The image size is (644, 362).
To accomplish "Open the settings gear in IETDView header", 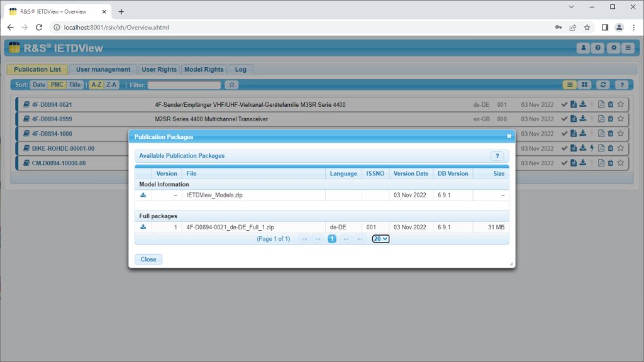I will (614, 48).
